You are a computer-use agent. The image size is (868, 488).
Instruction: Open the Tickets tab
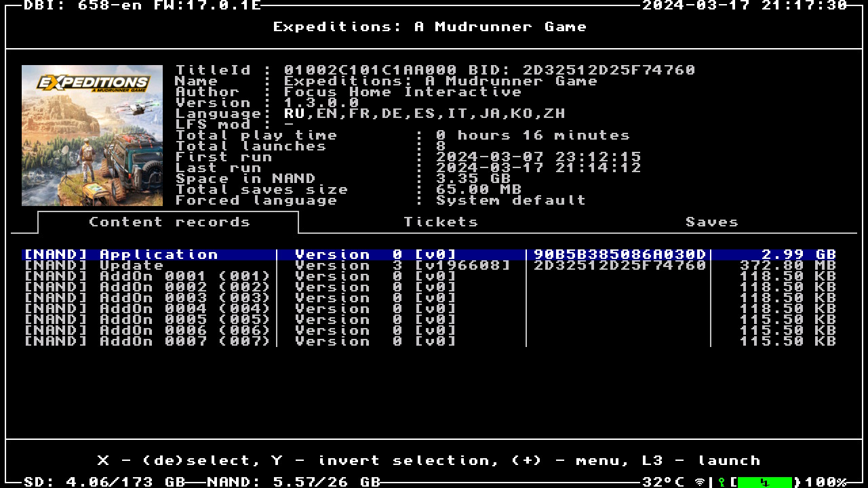tap(441, 222)
